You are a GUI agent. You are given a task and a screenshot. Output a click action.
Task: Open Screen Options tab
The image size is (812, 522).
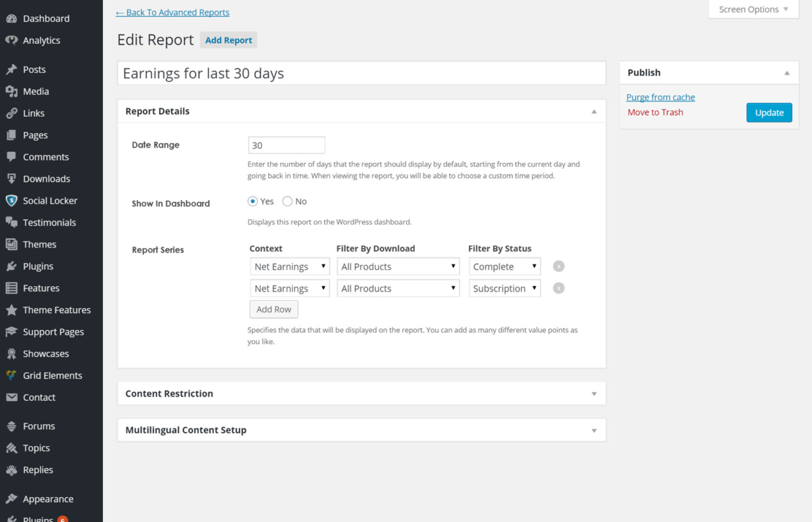click(753, 9)
